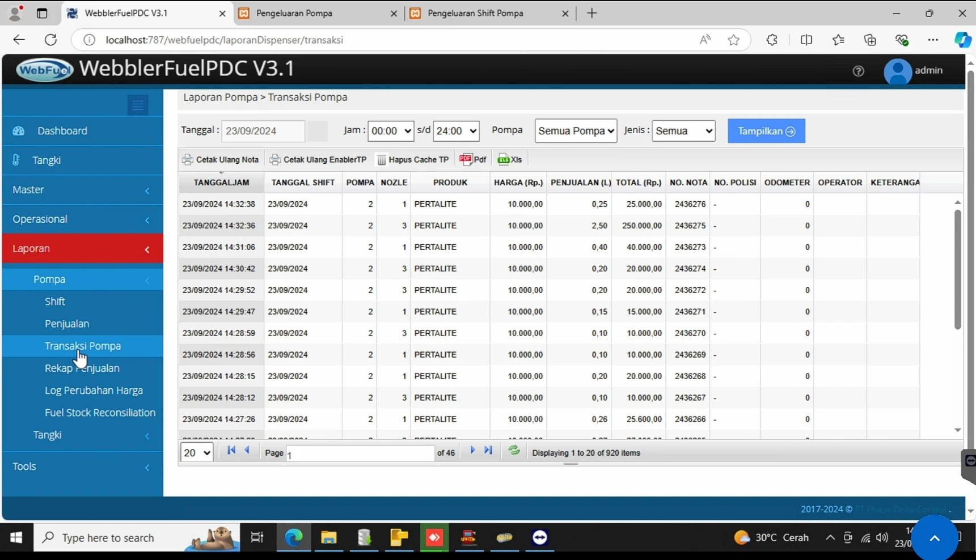Go to the next page arrow
Image resolution: width=976 pixels, height=560 pixels.
pos(472,451)
